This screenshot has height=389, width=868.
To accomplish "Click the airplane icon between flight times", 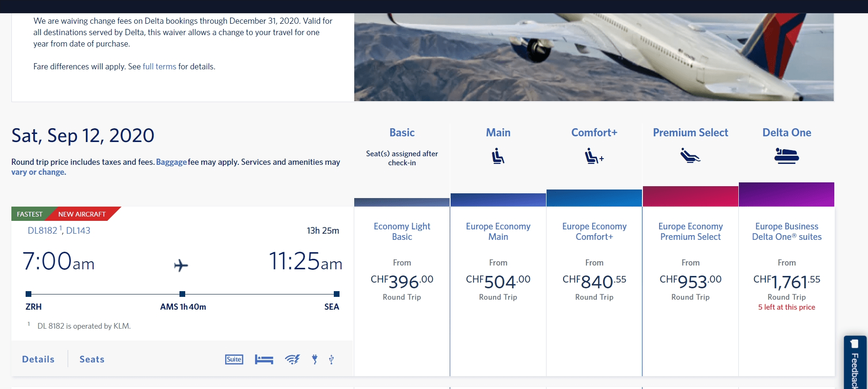I will (181, 265).
